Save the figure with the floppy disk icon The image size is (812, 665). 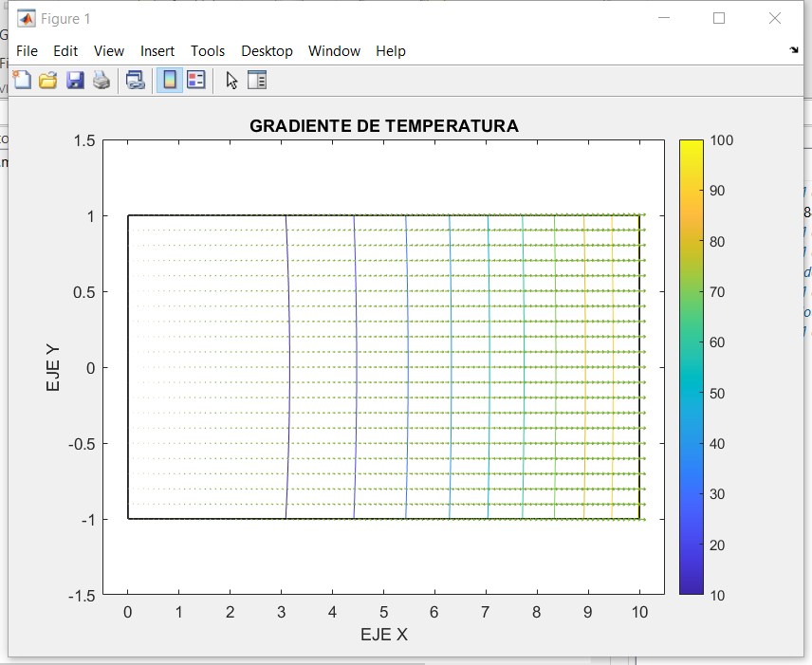[75, 81]
